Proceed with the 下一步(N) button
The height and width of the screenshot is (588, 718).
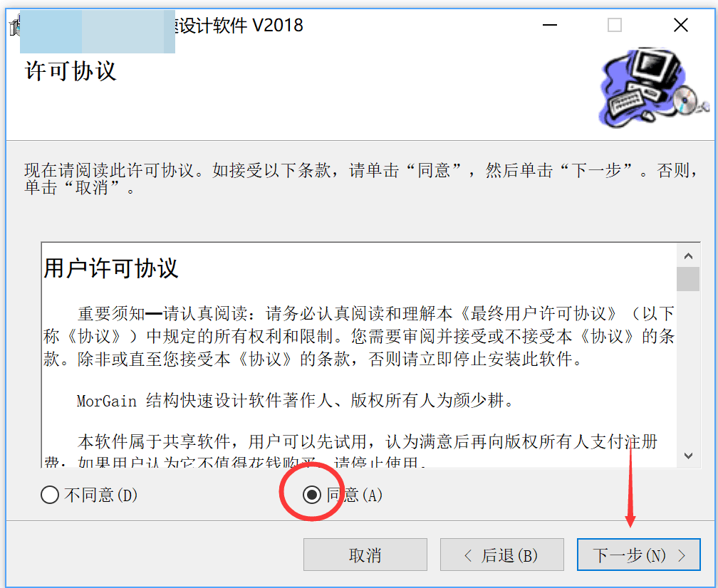[639, 555]
